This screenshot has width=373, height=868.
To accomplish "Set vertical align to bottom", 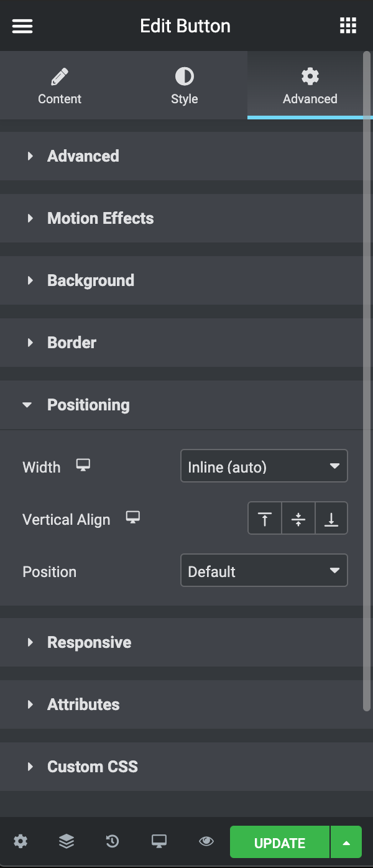I will tap(331, 519).
